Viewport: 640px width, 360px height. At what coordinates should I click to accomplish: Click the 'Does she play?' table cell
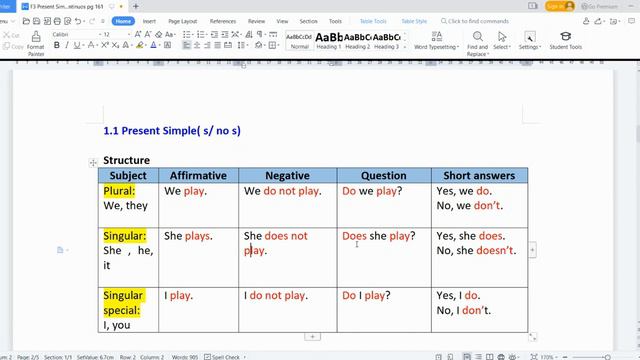click(384, 257)
